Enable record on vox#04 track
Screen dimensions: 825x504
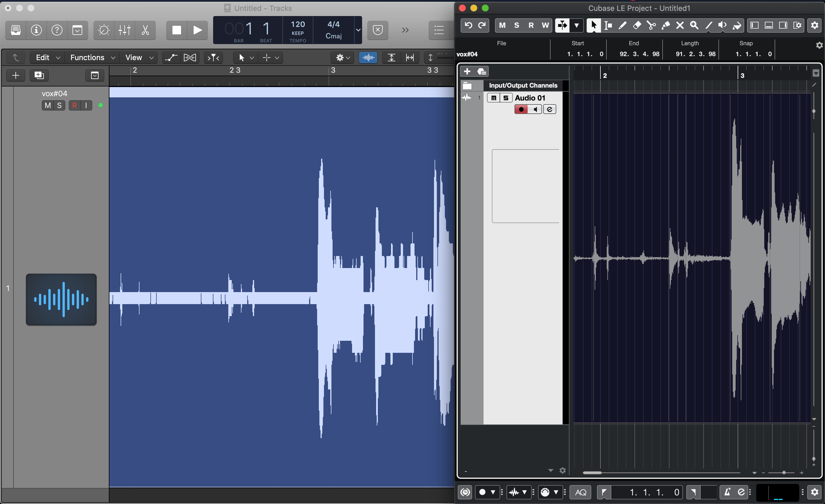click(x=74, y=105)
